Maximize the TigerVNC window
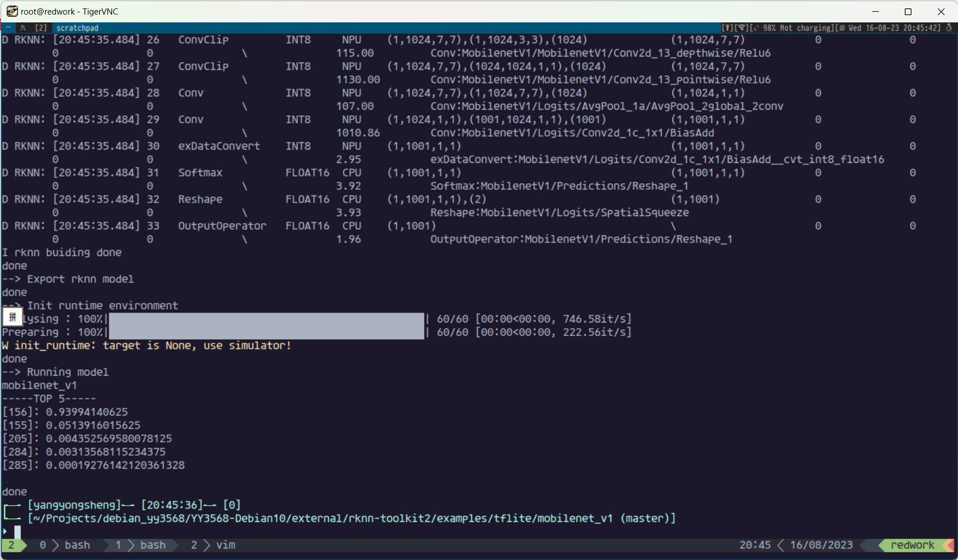This screenshot has height=560, width=958. 908,11
